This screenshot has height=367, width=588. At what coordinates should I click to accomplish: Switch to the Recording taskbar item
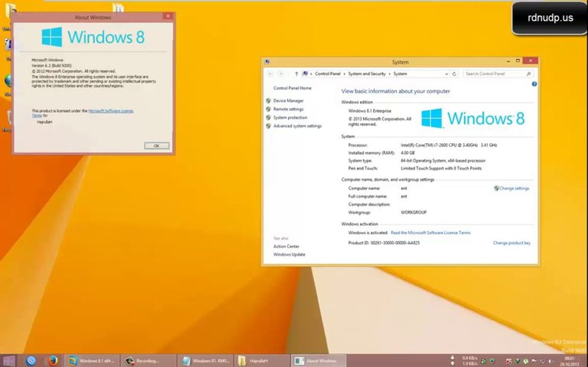149,360
